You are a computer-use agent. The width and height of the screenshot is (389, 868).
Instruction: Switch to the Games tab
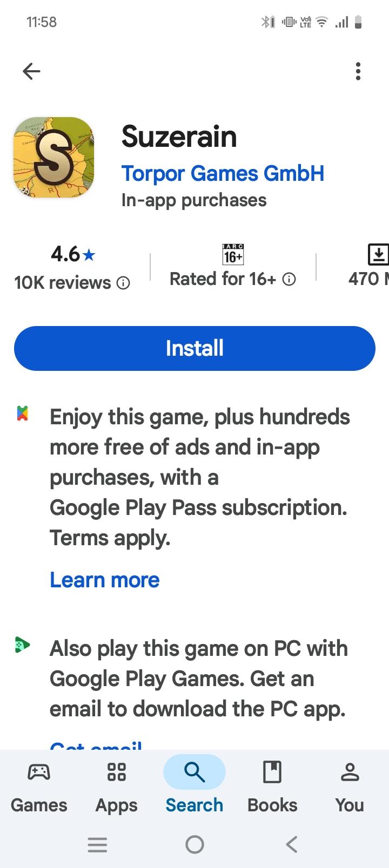(39, 783)
